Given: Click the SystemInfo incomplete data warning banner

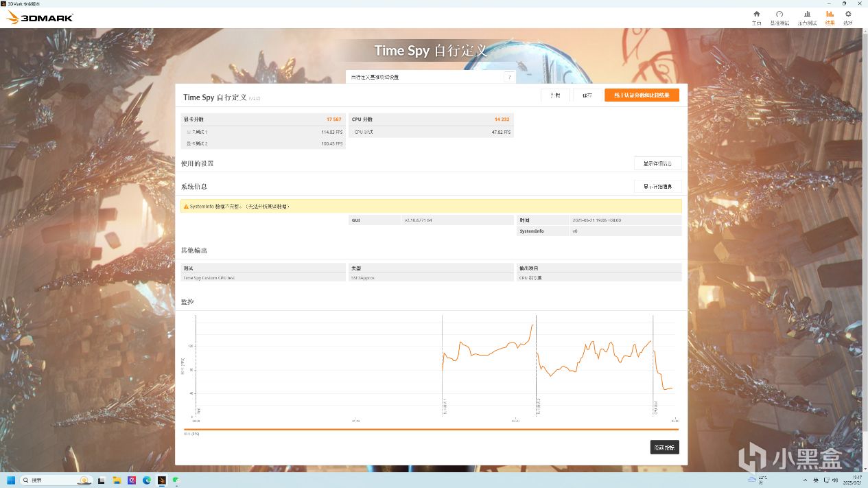Looking at the screenshot, I should tap(431, 206).
